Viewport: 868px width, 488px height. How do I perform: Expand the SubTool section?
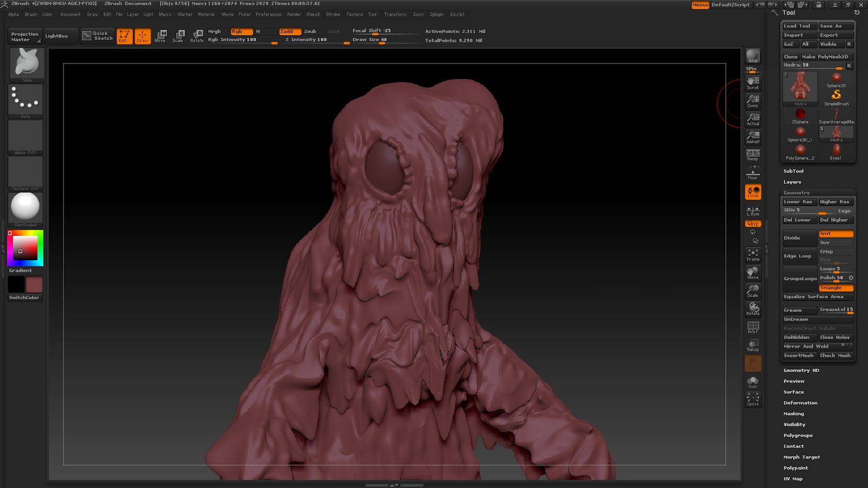click(x=794, y=171)
